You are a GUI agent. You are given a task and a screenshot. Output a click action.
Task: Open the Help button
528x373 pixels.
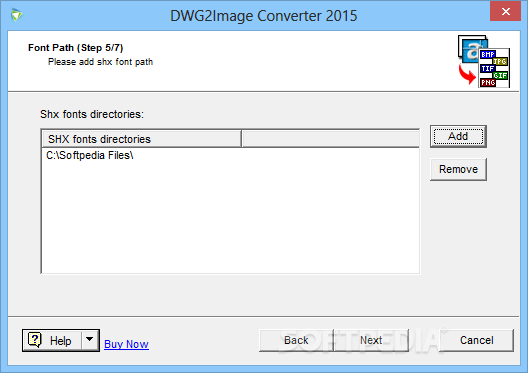[52, 340]
